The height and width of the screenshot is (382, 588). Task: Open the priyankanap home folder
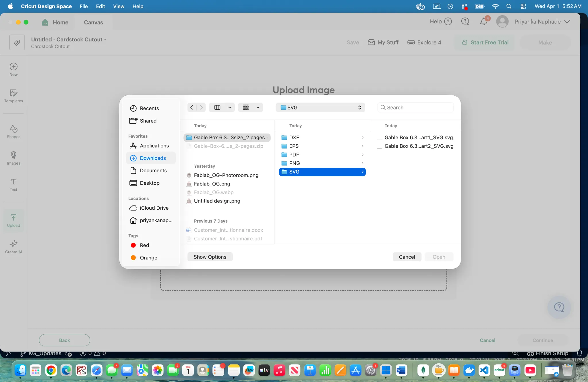(x=150, y=220)
